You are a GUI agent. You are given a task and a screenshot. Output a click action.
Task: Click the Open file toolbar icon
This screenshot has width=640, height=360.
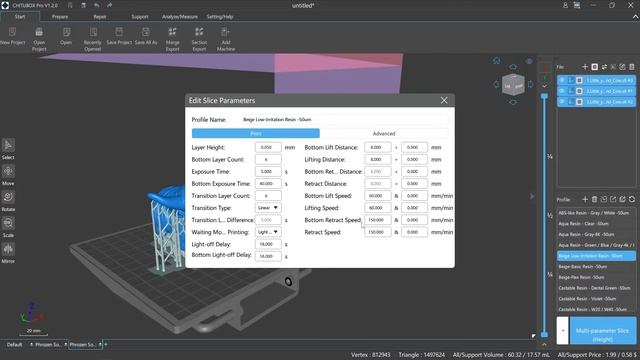66,32
